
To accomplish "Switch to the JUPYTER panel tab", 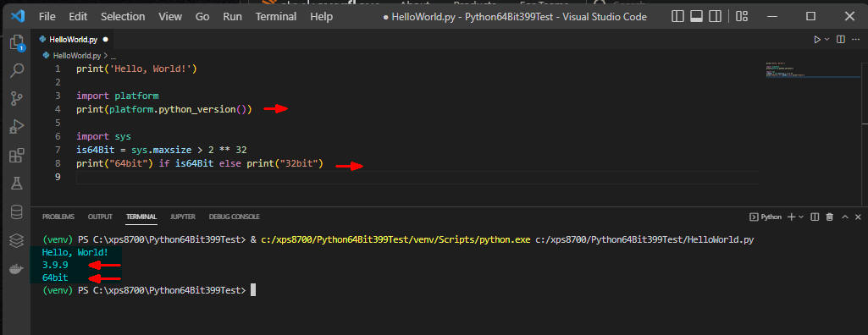I will (183, 217).
